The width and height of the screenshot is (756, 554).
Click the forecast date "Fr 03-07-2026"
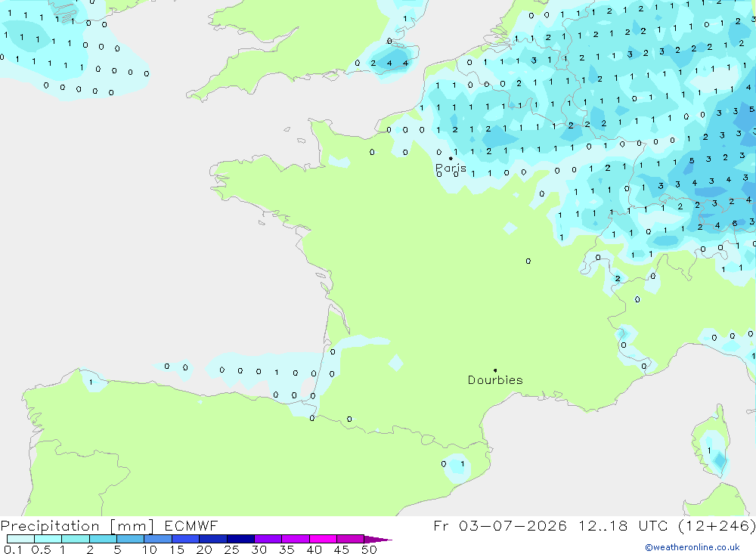tap(500, 525)
